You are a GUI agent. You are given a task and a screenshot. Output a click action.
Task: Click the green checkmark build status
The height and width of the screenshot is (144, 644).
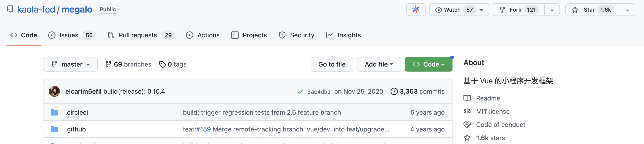(300, 92)
